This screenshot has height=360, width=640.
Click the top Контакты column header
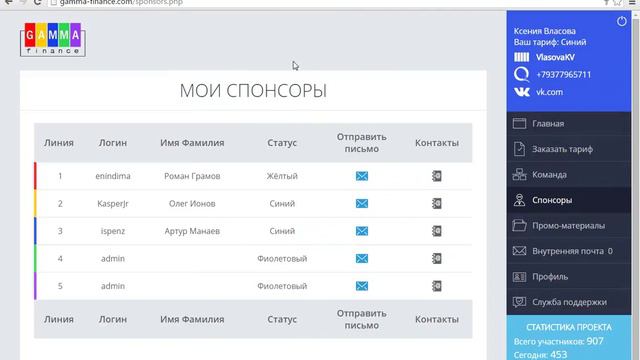tap(437, 143)
